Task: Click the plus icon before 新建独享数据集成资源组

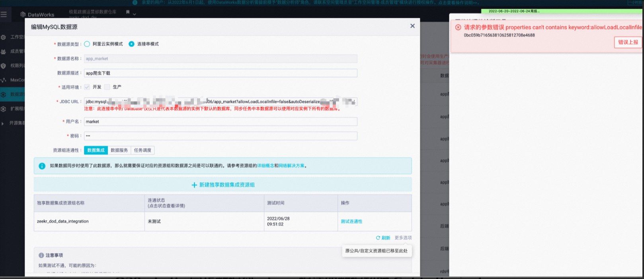Action: click(194, 185)
